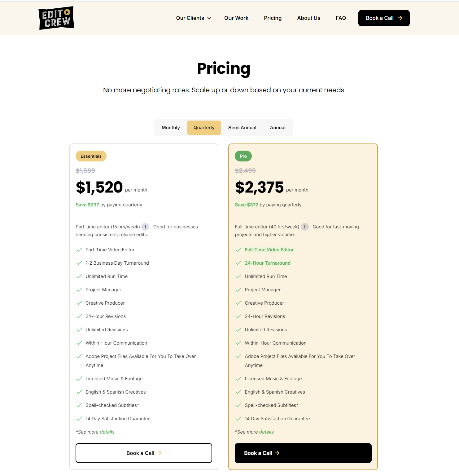Open the Full-Time Video Editor link

(269, 250)
